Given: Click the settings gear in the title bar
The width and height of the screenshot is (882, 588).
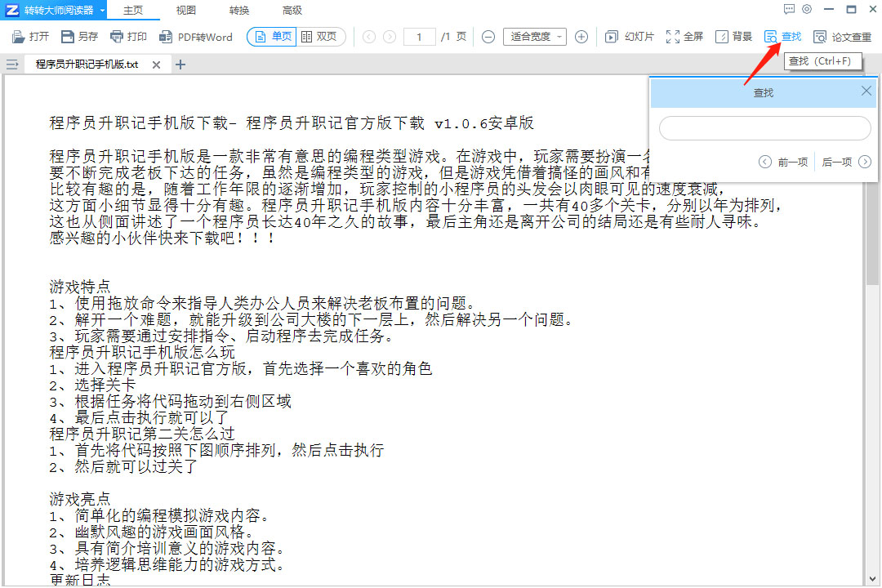Looking at the screenshot, I should click(807, 8).
